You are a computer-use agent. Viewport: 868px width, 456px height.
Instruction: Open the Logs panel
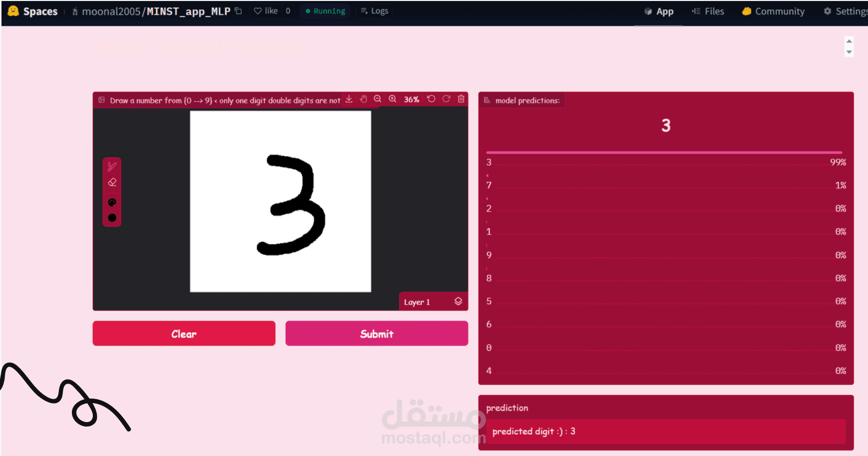(x=374, y=11)
